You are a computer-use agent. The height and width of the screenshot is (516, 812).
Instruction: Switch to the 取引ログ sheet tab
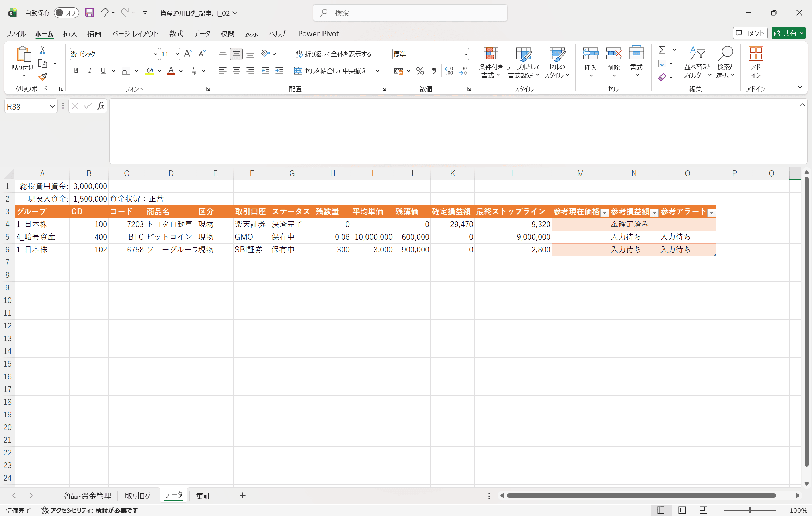click(137, 496)
